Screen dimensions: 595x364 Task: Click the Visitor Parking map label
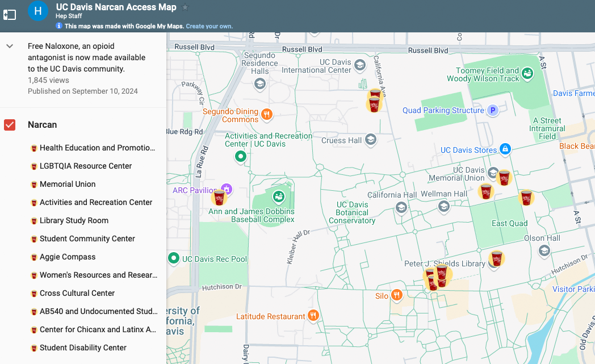[573, 289]
